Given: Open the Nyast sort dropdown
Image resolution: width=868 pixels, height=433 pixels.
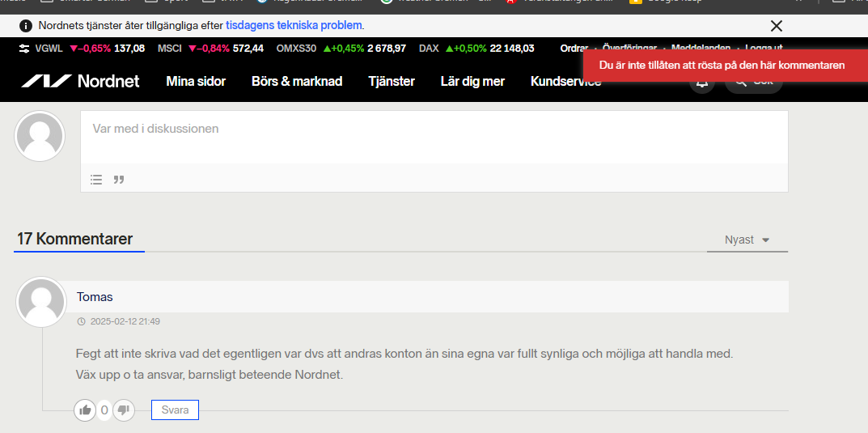Looking at the screenshot, I should [747, 240].
